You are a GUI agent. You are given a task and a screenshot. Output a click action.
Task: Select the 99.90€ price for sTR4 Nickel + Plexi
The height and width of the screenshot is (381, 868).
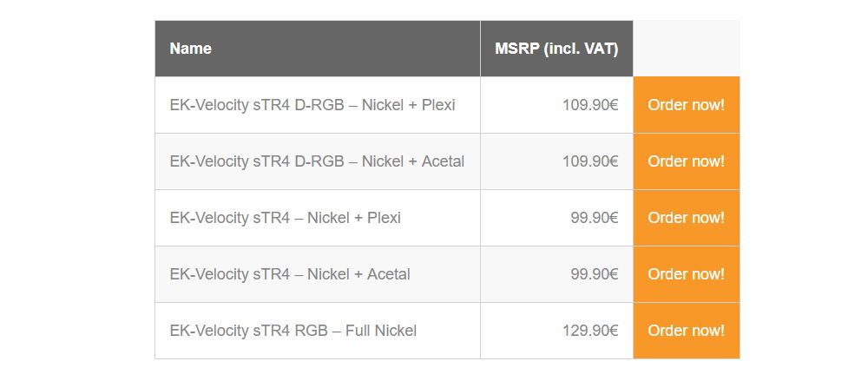point(595,218)
